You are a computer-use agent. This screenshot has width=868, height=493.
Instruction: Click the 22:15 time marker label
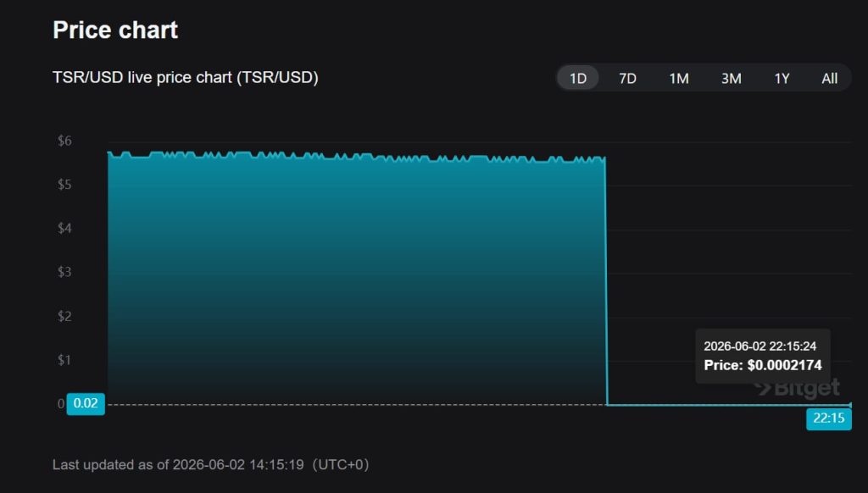point(829,418)
